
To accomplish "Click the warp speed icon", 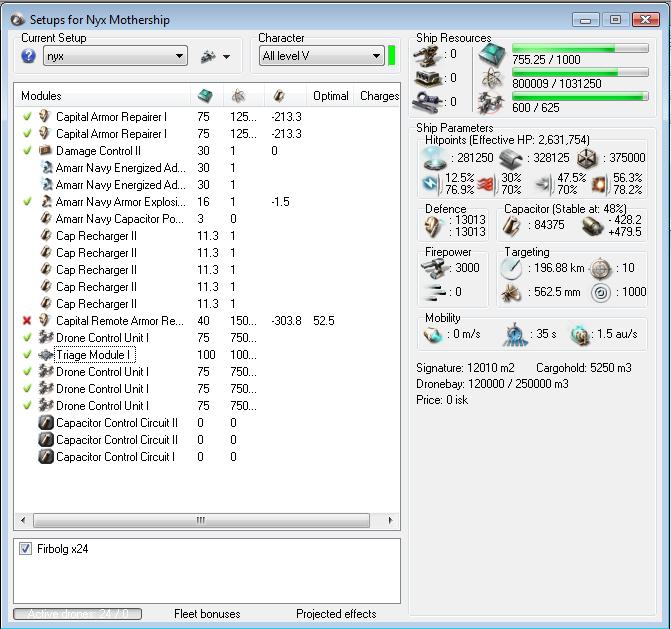I will coord(580,334).
